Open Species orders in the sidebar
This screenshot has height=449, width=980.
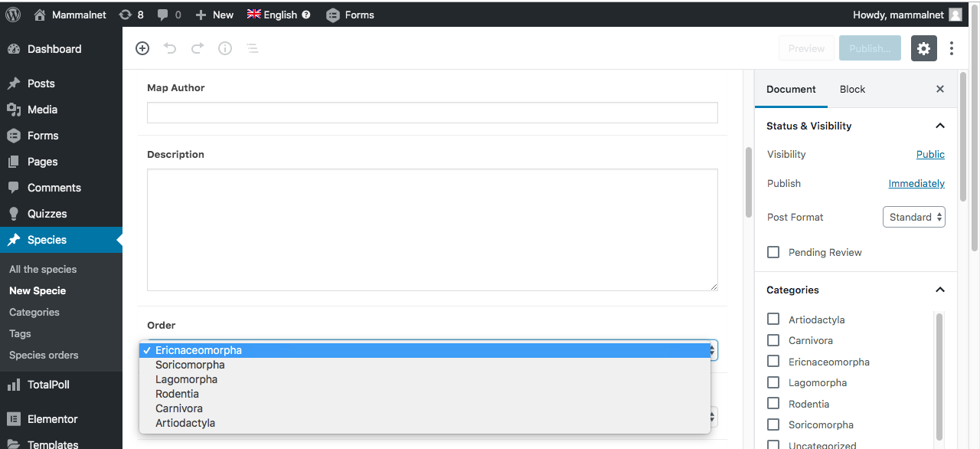(x=44, y=355)
